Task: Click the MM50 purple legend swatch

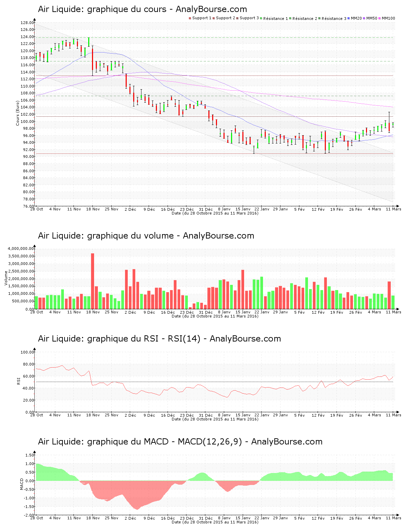Action: click(364, 18)
